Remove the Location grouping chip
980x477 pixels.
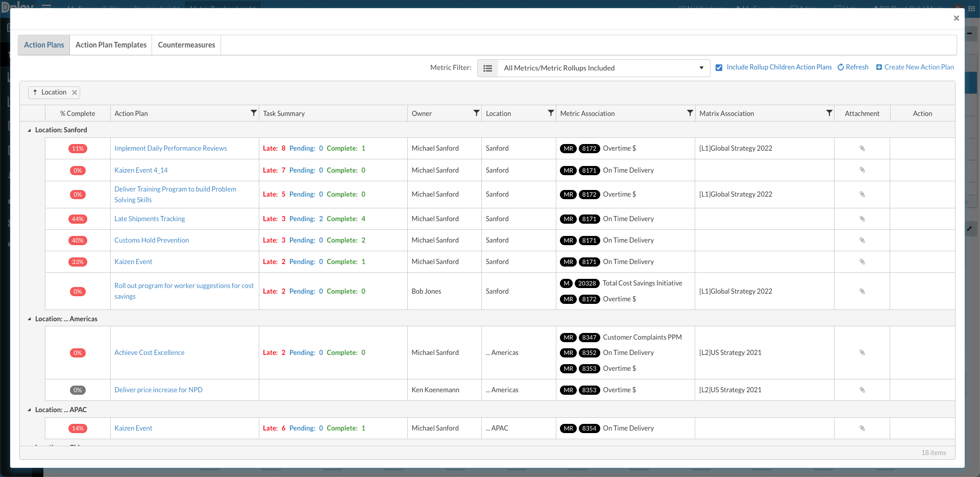click(73, 92)
